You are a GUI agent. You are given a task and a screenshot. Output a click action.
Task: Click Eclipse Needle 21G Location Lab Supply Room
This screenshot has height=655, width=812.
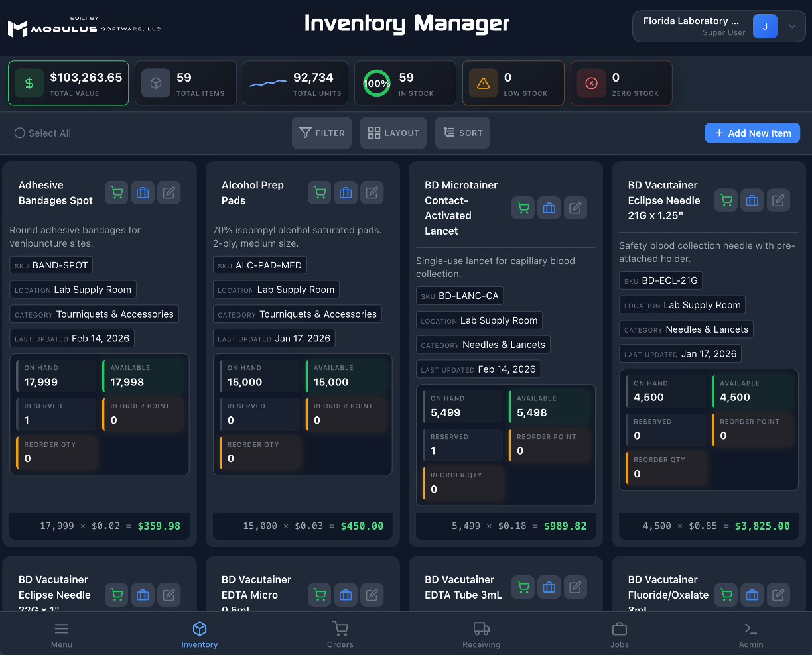683,305
